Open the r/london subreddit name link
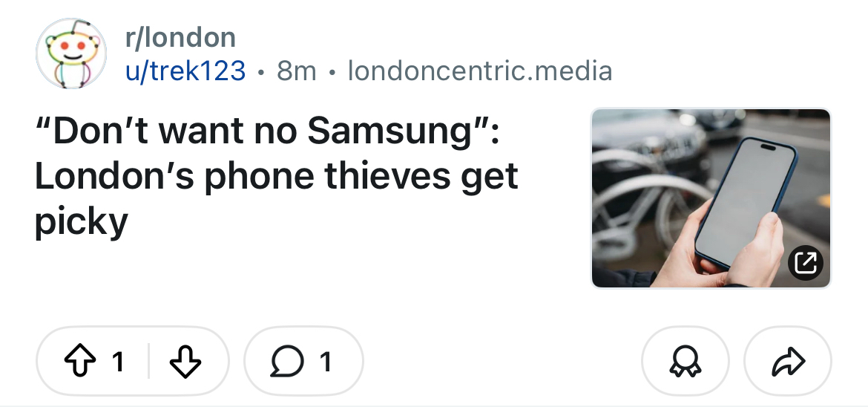 pyautogui.click(x=180, y=37)
